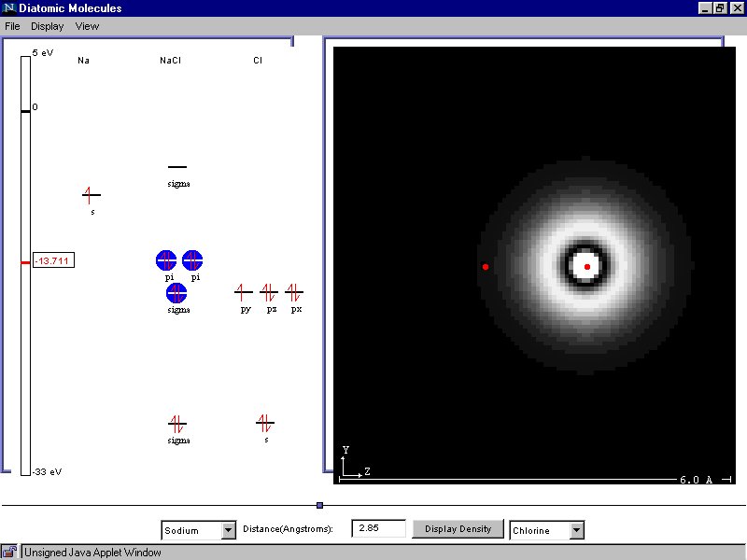Click the applet security icon in status bar
This screenshot has height=560, width=747.
pyautogui.click(x=9, y=552)
